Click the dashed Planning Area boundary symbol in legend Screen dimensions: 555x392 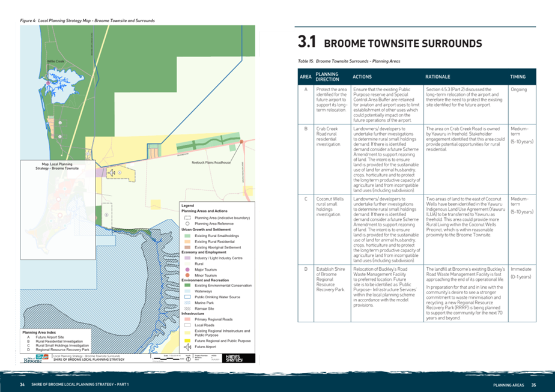pos(187,218)
